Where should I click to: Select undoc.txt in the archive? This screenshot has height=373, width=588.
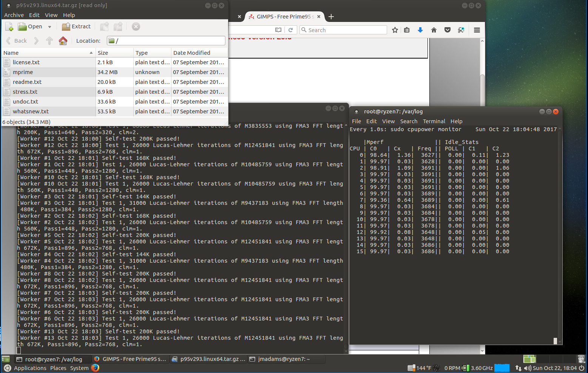(x=115, y=102)
